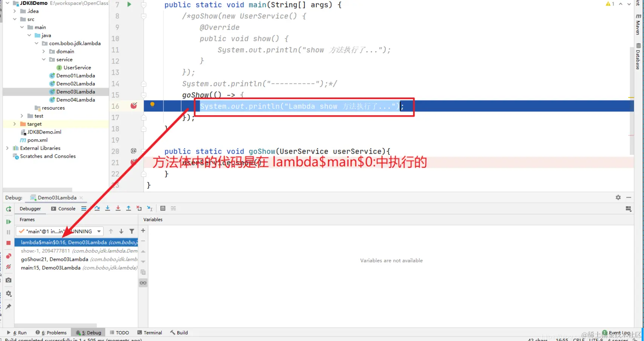Open 4: Run tool window button

(x=17, y=333)
